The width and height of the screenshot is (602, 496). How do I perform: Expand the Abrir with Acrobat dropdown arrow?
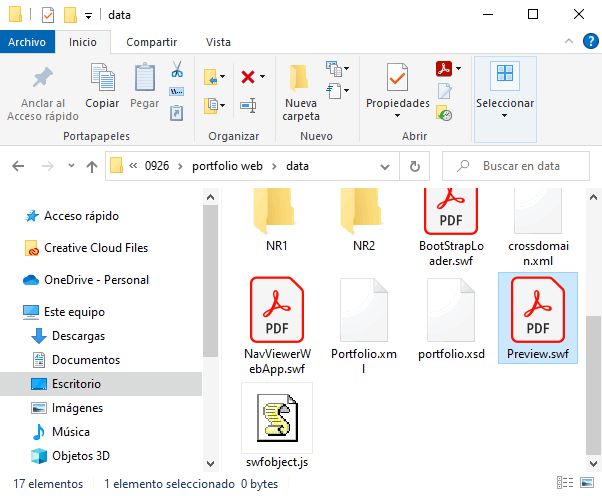coord(458,69)
